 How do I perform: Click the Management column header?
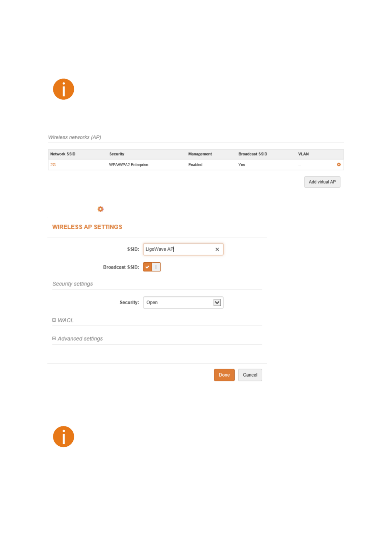click(x=200, y=154)
